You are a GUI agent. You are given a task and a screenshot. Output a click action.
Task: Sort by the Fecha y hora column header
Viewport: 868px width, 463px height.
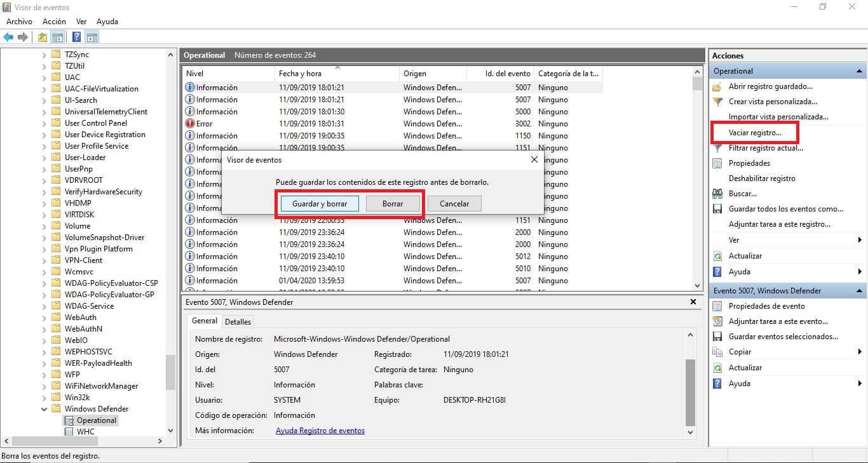(337, 74)
